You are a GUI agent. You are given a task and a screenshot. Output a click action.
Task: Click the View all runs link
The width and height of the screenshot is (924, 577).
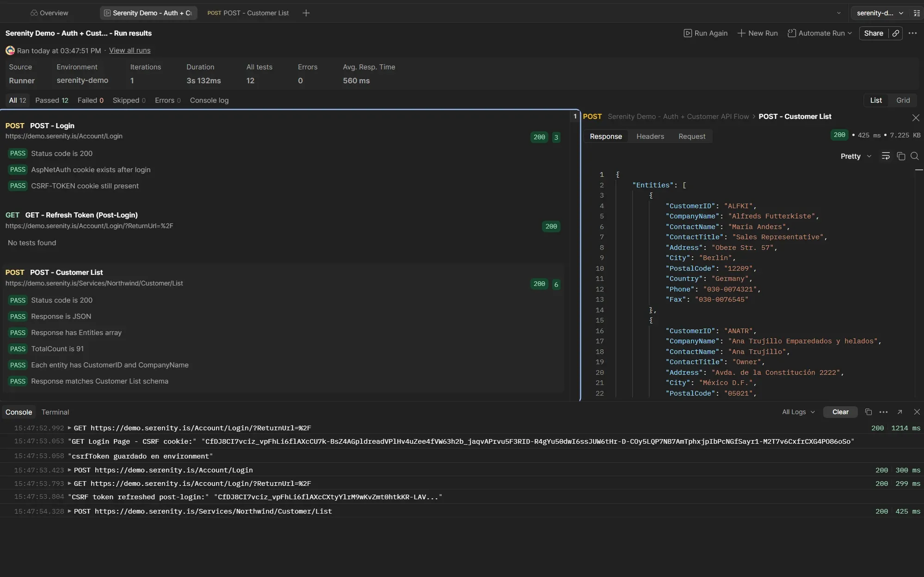[129, 50]
